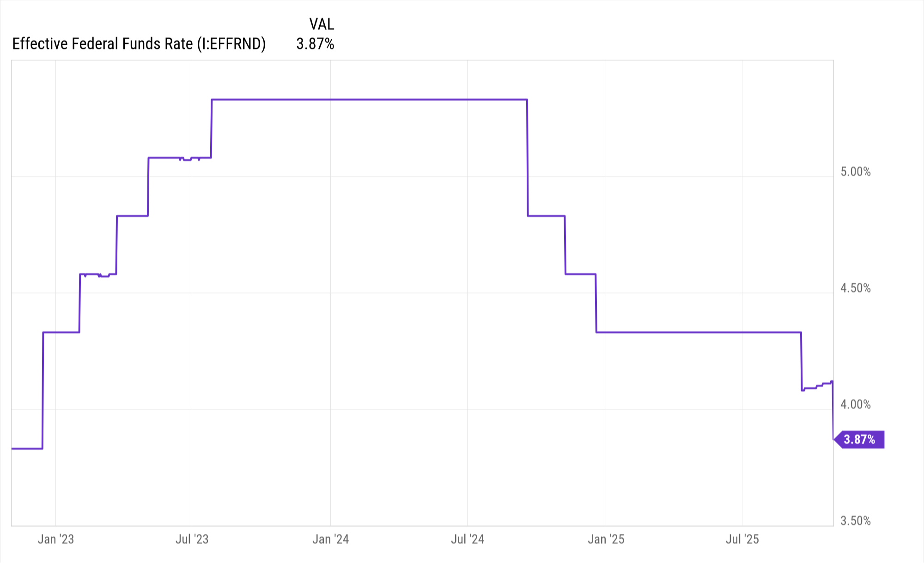Click the 4.00% y-axis label

coord(855,405)
